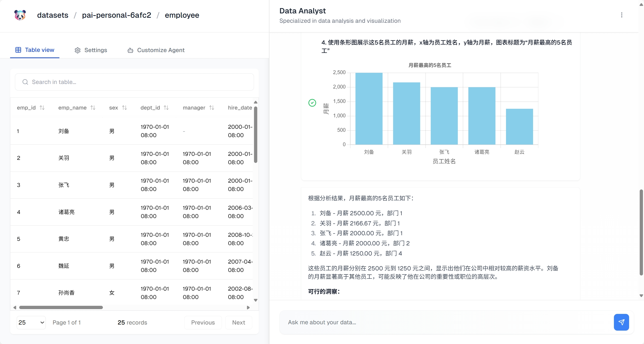This screenshot has width=644, height=344.
Task: Sort by emp_name column arrows
Action: click(x=93, y=108)
